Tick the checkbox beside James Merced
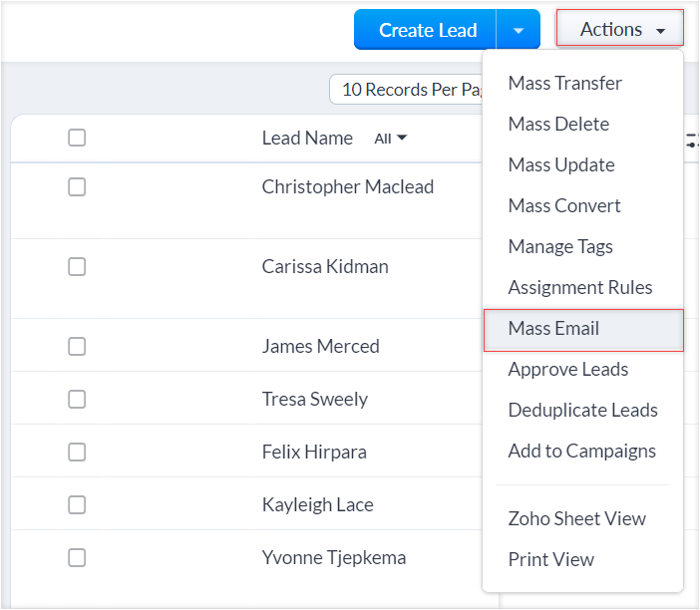This screenshot has height=610, width=700. (x=77, y=347)
